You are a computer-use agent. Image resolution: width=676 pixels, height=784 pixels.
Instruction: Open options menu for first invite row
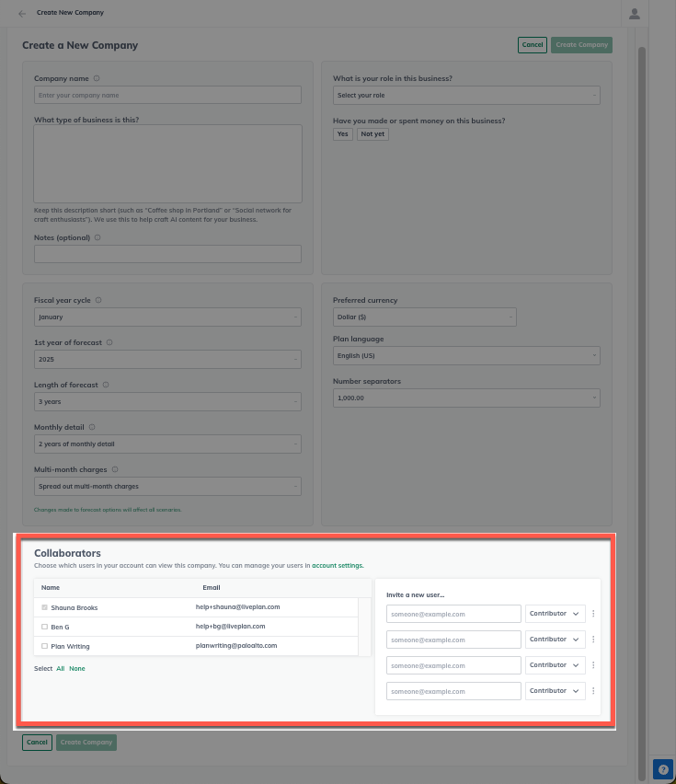(593, 614)
